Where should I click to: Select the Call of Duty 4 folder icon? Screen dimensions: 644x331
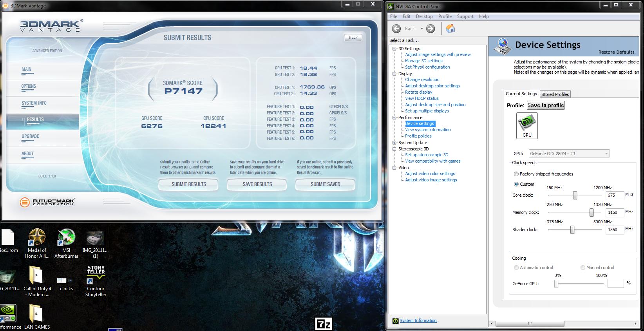click(37, 282)
